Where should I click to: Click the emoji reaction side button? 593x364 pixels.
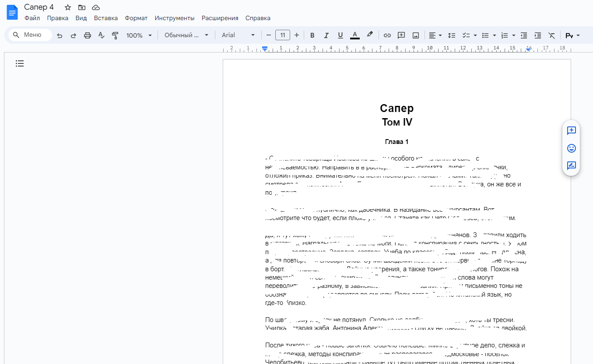(571, 148)
